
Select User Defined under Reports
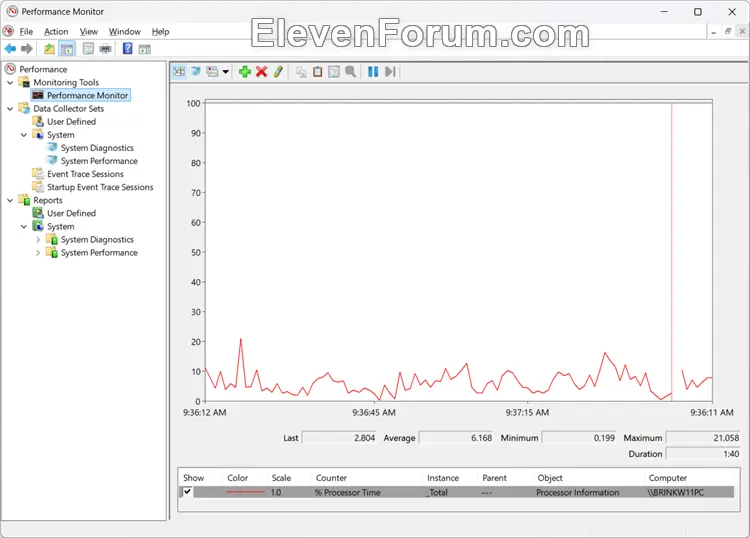click(71, 213)
